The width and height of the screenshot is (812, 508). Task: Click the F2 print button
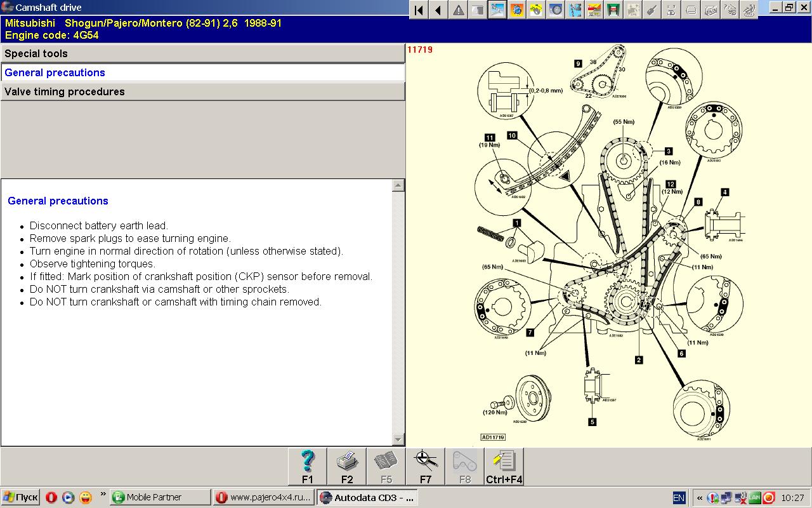347,467
